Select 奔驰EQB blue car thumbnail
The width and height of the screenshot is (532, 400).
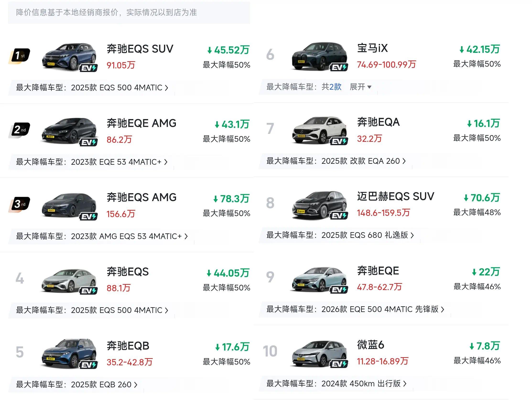click(69, 353)
